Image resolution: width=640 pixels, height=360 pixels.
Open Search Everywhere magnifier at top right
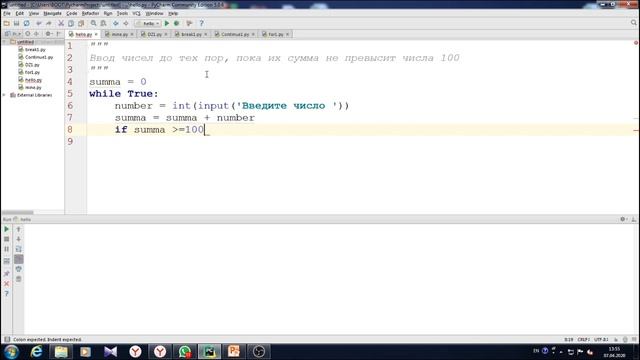click(x=634, y=23)
